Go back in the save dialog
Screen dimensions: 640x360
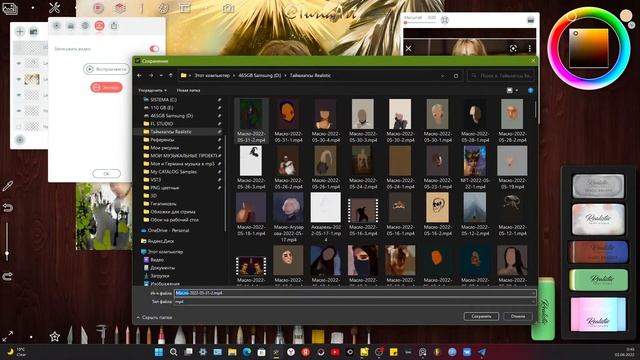[x=140, y=76]
